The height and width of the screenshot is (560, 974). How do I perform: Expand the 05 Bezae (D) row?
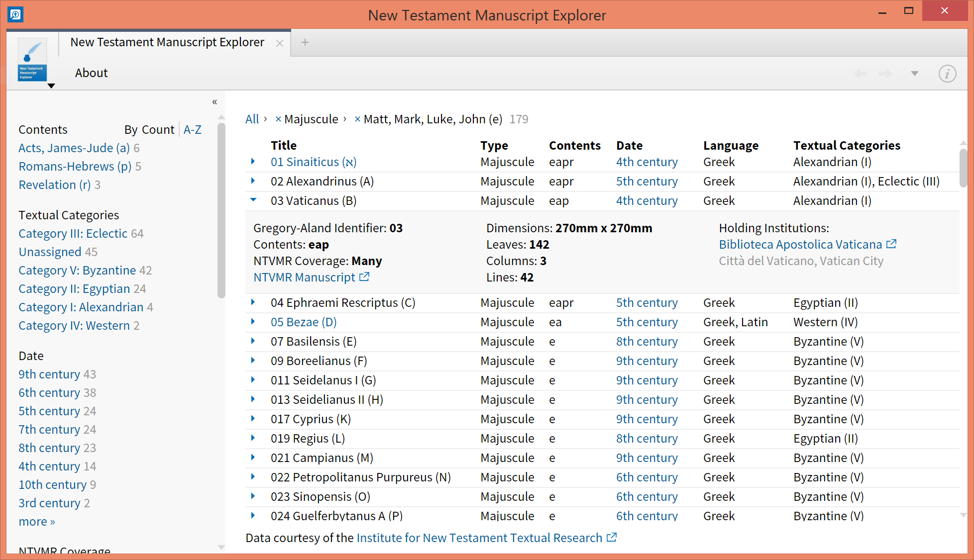click(x=253, y=322)
